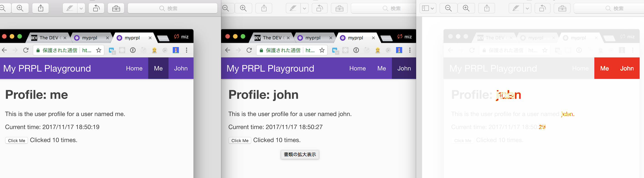Show Markup toolbar in the diff image Preview window
This screenshot has width=644, height=178.
coord(562,8)
